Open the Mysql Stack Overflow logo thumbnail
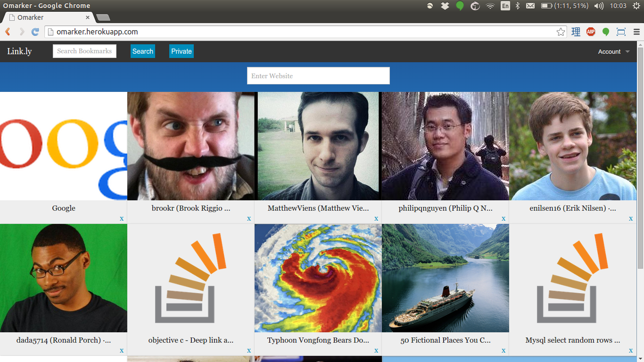Screen dimensions: 644x362 [x=573, y=278]
